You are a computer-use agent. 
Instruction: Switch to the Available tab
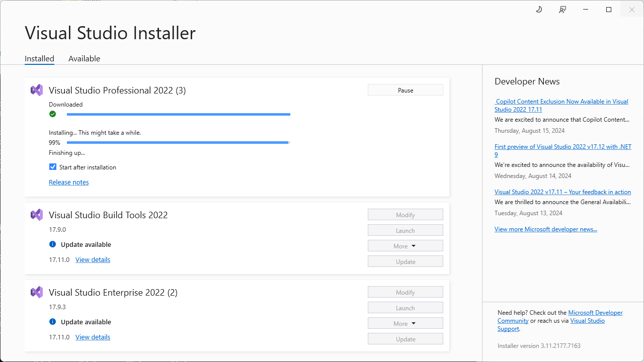click(84, 59)
